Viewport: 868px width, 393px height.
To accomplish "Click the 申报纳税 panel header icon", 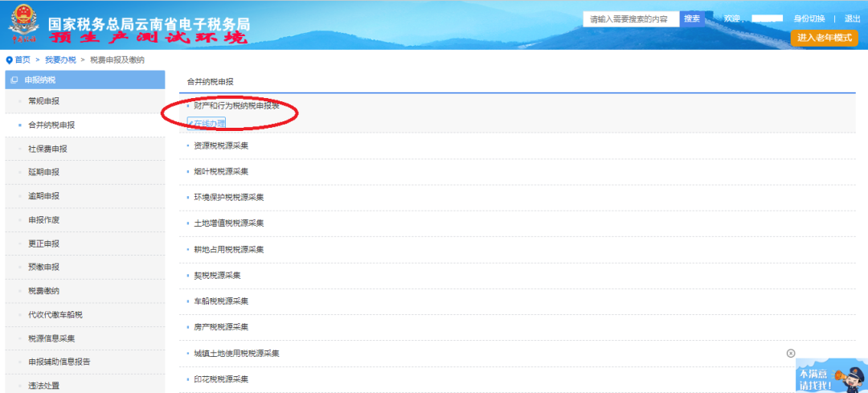I will 14,80.
